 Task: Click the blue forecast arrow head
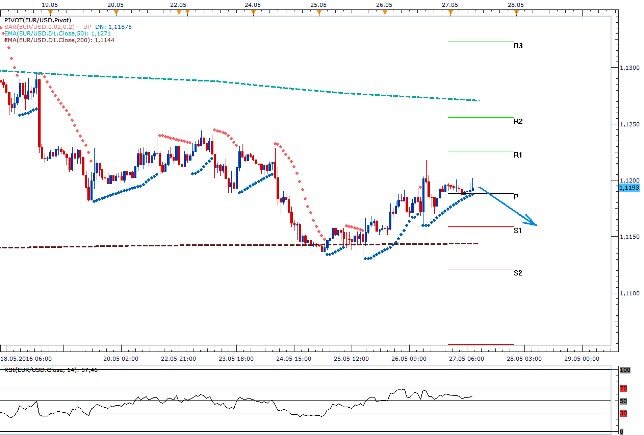535,223
